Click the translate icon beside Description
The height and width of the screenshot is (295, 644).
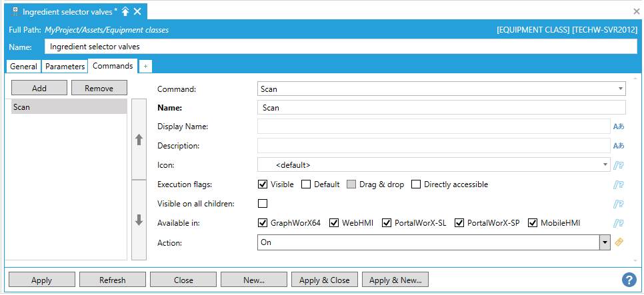click(619, 146)
